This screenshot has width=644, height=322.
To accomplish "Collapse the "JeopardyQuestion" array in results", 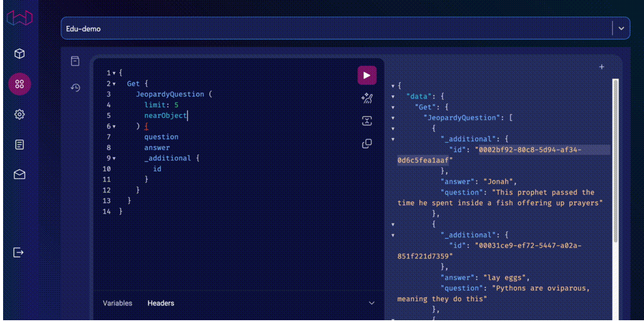I will point(393,118).
